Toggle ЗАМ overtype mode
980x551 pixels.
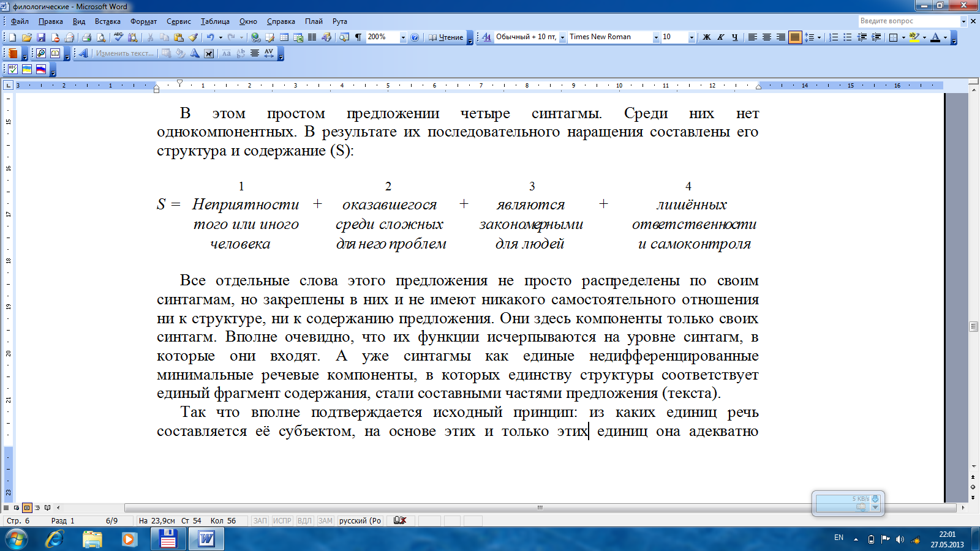pos(325,521)
